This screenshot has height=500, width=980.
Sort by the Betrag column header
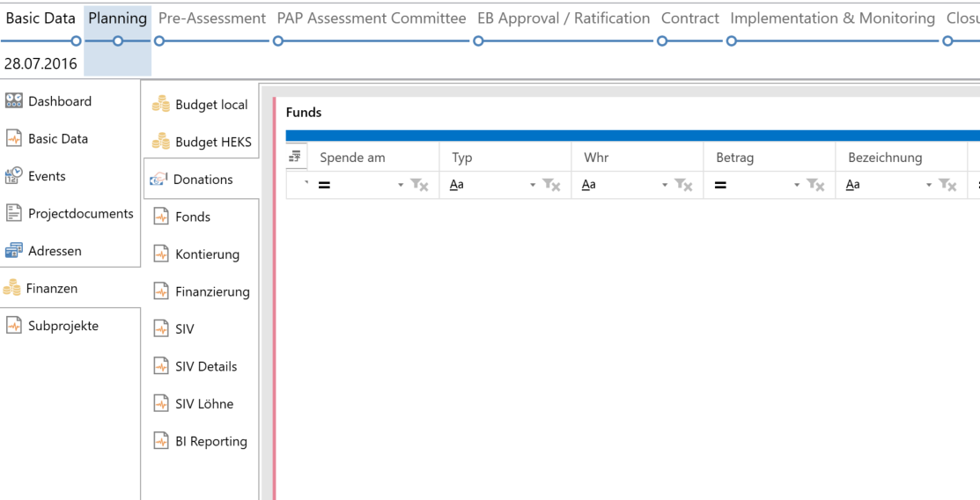pyautogui.click(x=733, y=158)
